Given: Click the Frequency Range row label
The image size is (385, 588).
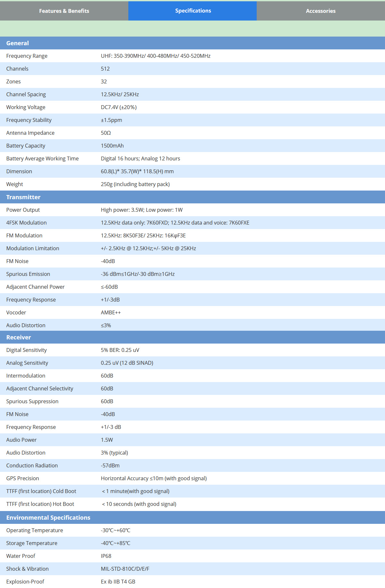Looking at the screenshot, I should tap(27, 56).
